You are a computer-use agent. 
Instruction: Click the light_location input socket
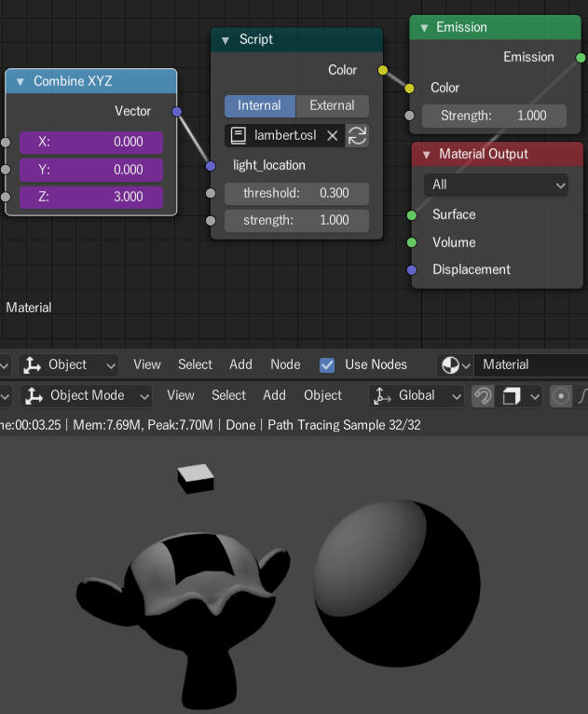pos(211,166)
